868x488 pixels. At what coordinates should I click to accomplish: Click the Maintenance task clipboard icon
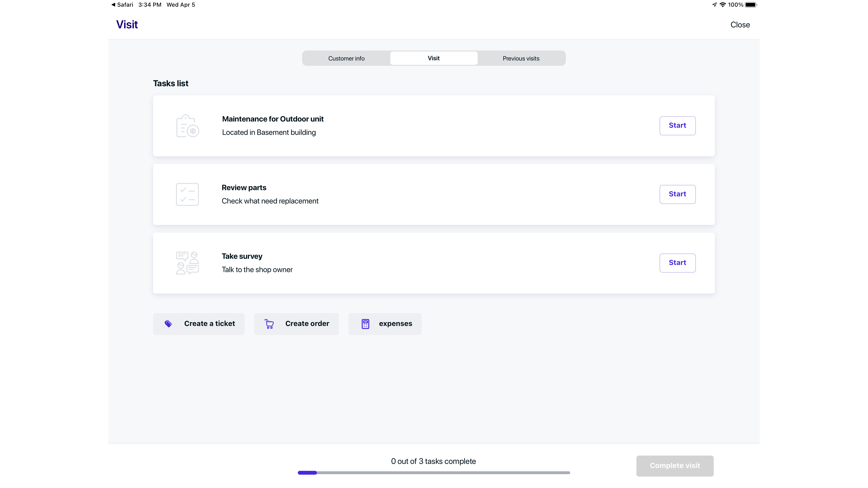pyautogui.click(x=187, y=126)
